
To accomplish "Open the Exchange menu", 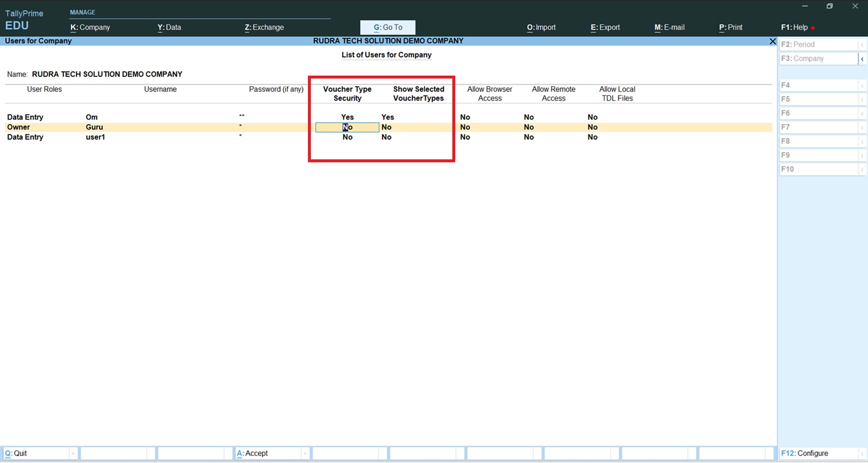I will (264, 27).
